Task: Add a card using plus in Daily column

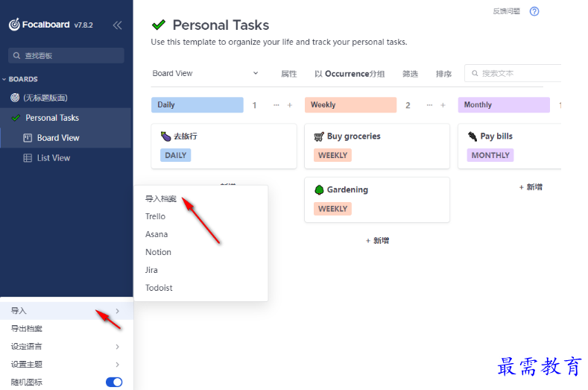Action: click(289, 105)
